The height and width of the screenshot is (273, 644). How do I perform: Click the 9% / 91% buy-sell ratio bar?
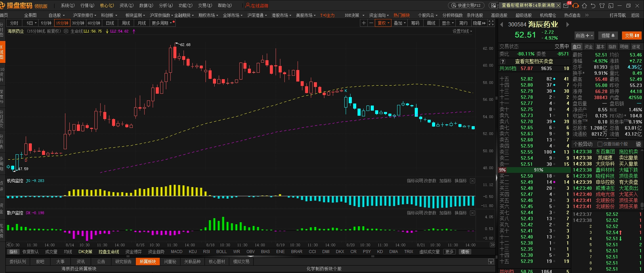[534, 170]
